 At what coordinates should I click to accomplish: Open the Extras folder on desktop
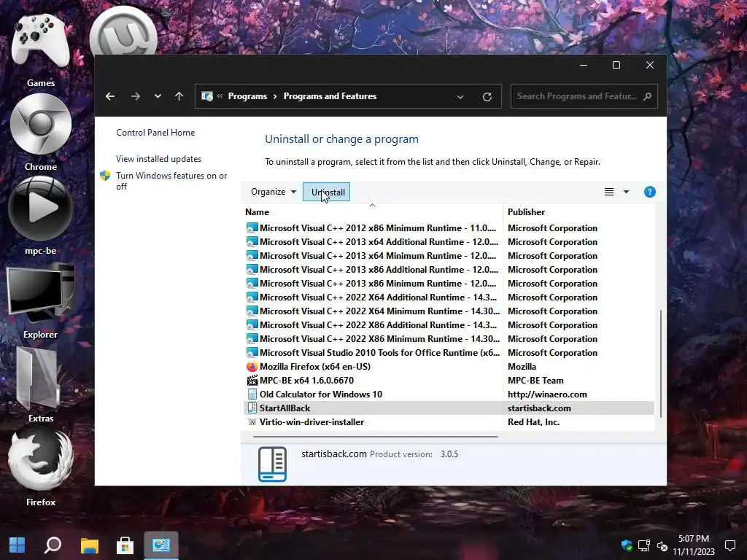41,385
